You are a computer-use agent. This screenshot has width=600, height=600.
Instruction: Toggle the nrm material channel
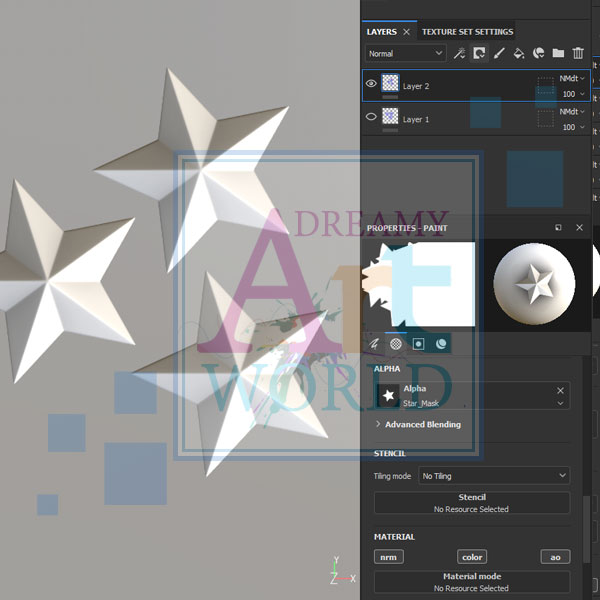pos(388,557)
